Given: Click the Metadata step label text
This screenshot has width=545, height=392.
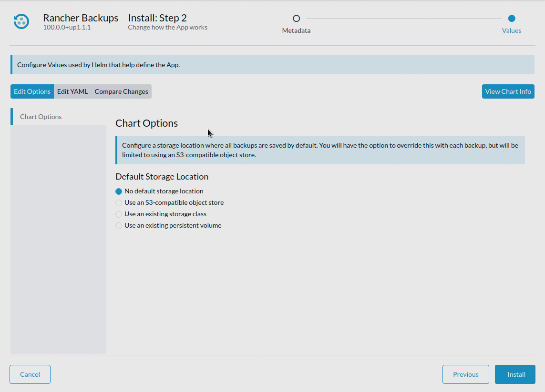Looking at the screenshot, I should point(296,30).
